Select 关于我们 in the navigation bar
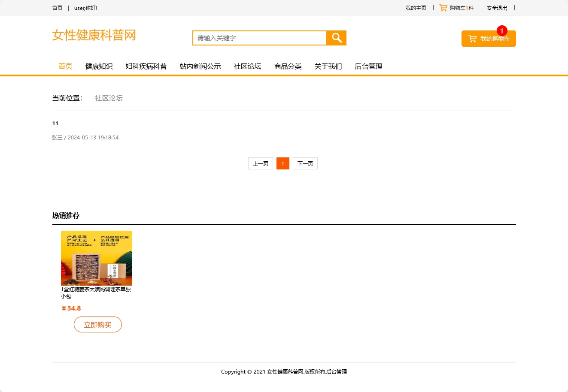The height and width of the screenshot is (392, 568). (328, 66)
